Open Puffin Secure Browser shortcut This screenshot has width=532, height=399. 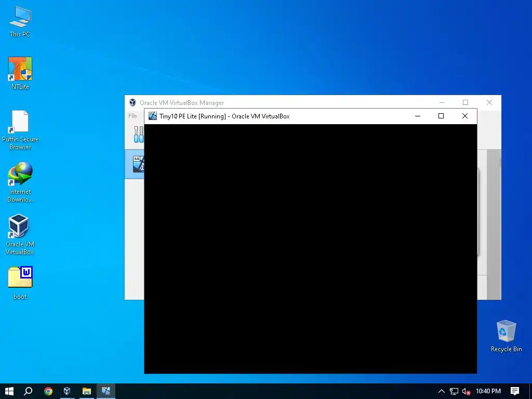point(20,130)
